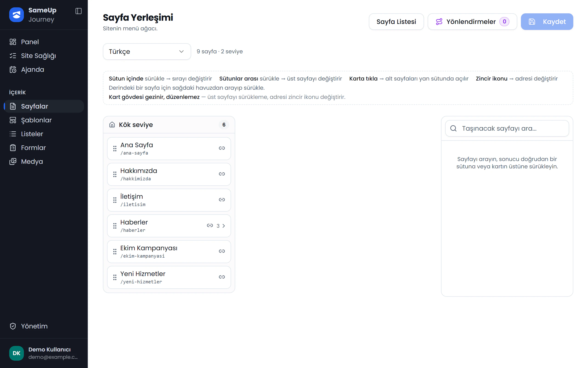588x368 pixels.
Task: Open Şablonlar in the sidebar
Action: [x=44, y=120]
